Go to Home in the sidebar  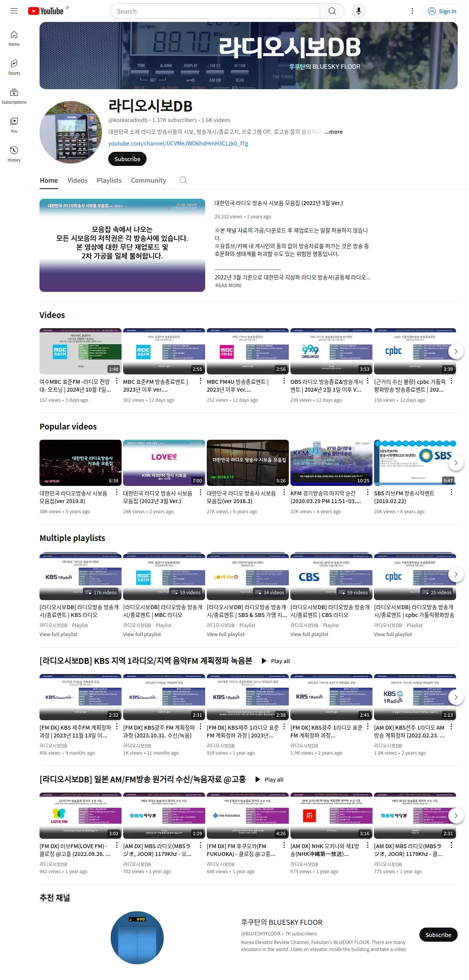pos(14,38)
